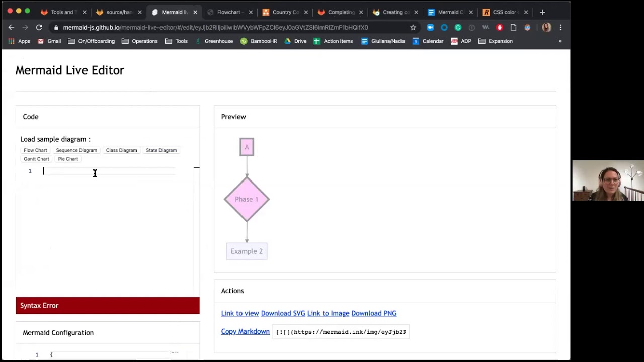Image resolution: width=644 pixels, height=362 pixels.
Task: Load the Pie Chart sample
Action: coord(68,159)
